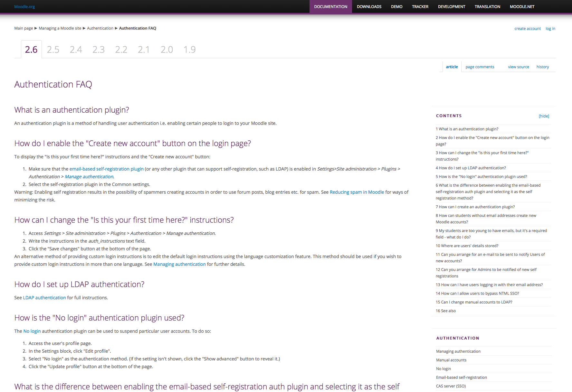Select the 2.6 version tab

(x=31, y=50)
